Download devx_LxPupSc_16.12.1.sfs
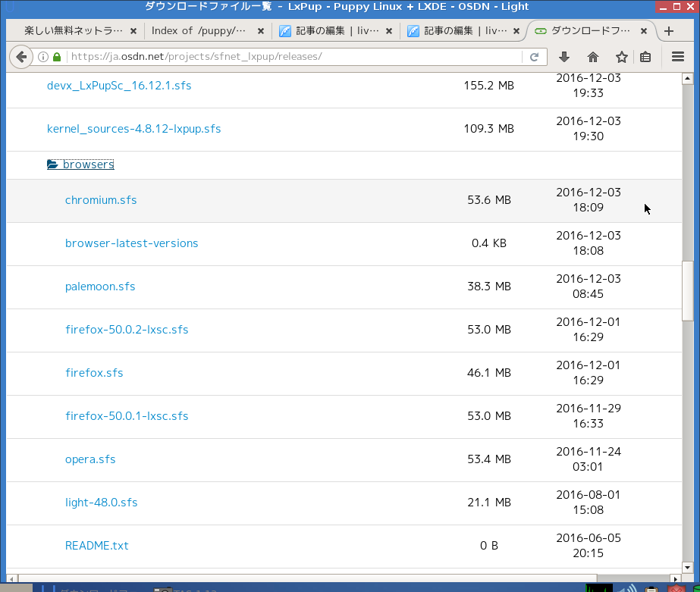 [x=119, y=86]
